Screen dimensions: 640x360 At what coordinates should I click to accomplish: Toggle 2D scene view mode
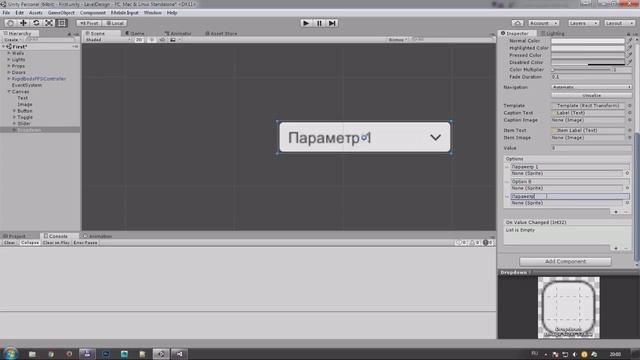click(x=139, y=40)
